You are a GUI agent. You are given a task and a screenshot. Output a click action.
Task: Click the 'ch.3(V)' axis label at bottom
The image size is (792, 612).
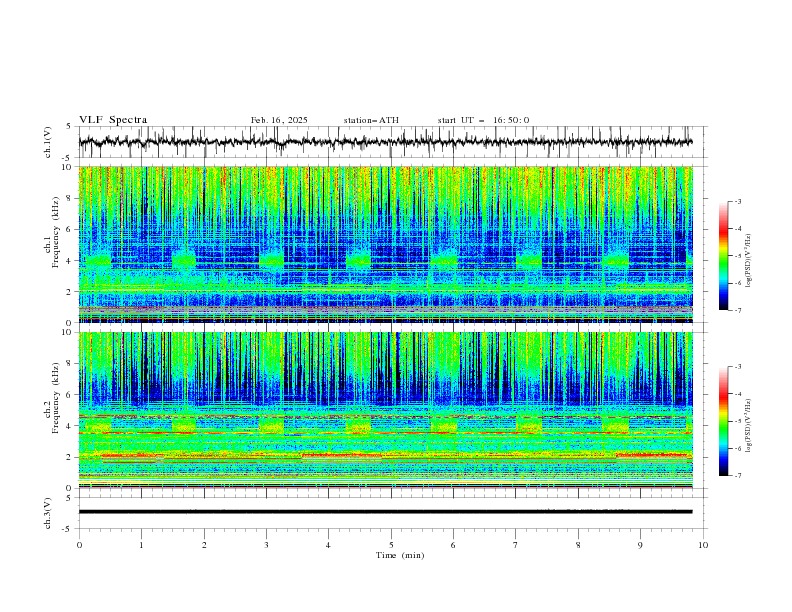coord(48,514)
